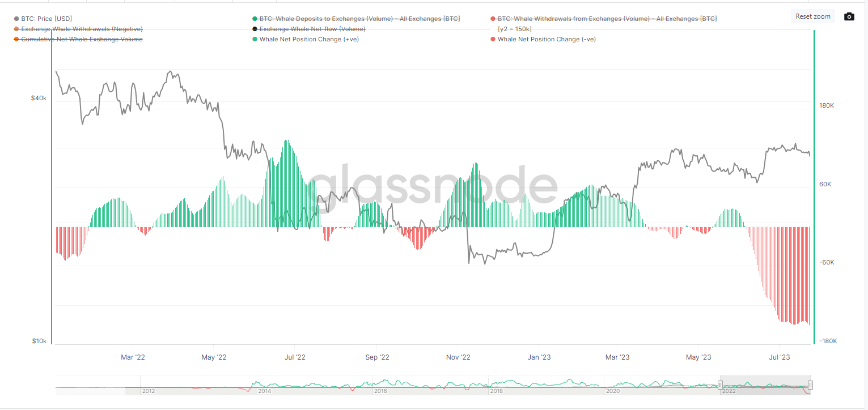Toggle Exchange Whale Withdrawals (Negative) legend entry
The width and height of the screenshot is (868, 410).
pyautogui.click(x=78, y=29)
